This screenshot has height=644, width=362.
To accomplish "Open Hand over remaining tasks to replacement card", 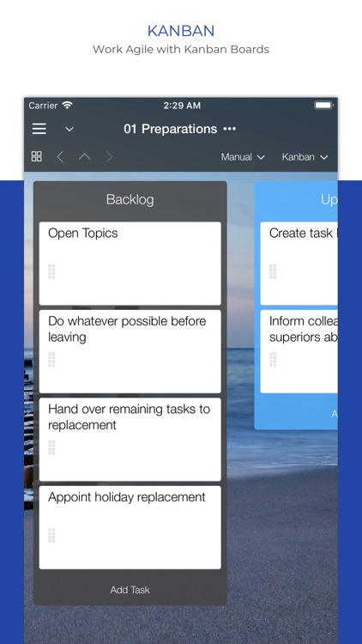I will click(x=130, y=440).
